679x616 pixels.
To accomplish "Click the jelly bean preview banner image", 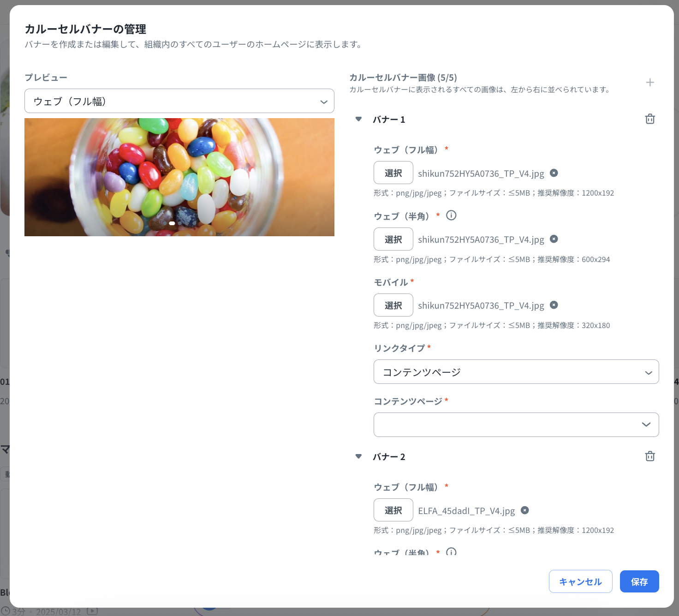I will (179, 177).
